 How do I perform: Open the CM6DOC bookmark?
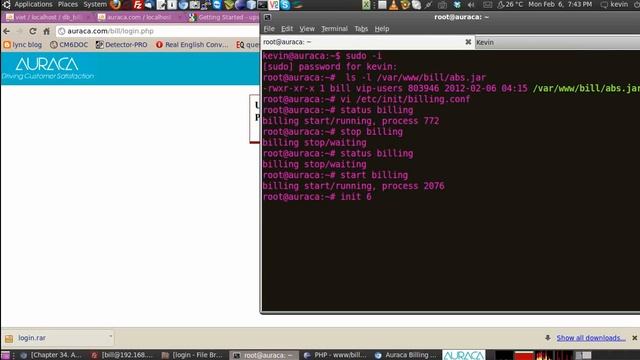(69, 45)
